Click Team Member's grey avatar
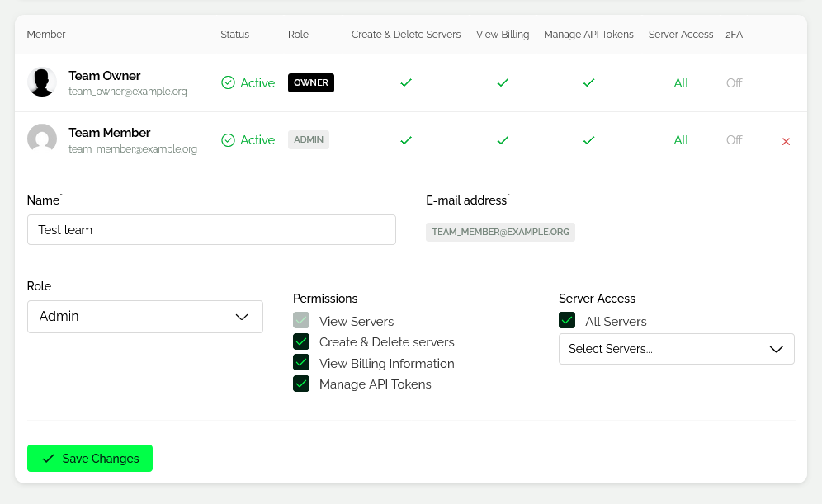 (x=42, y=139)
